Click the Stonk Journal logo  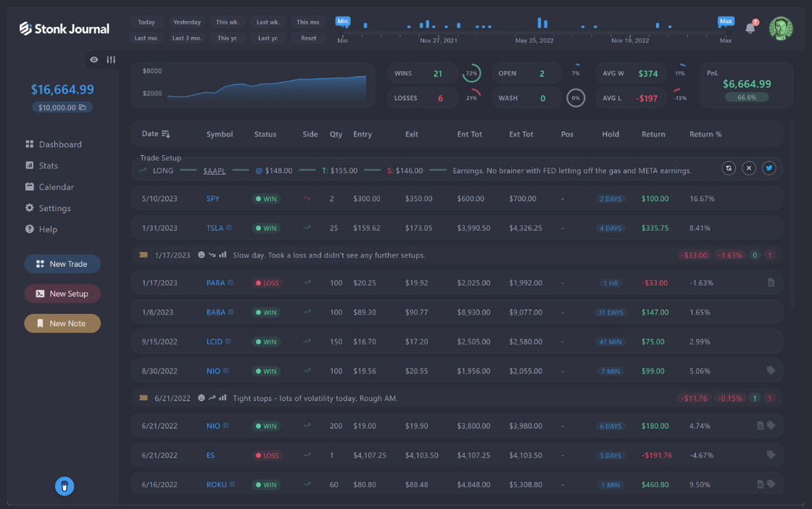pos(65,28)
